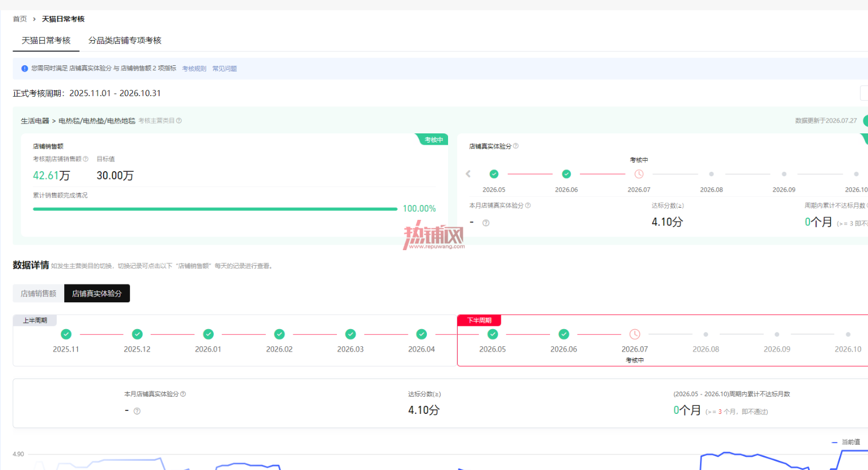Open the 天猫日常考核 tab
Viewport: 868px width, 470px height.
pyautogui.click(x=46, y=41)
